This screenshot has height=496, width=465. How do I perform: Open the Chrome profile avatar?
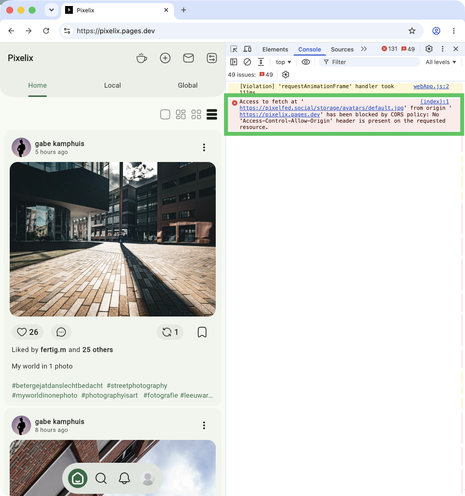[436, 31]
